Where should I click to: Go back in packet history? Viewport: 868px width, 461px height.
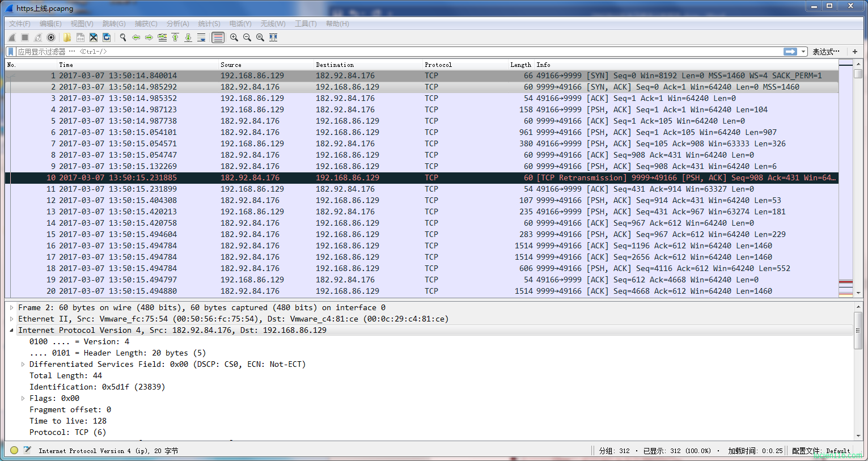(x=136, y=37)
